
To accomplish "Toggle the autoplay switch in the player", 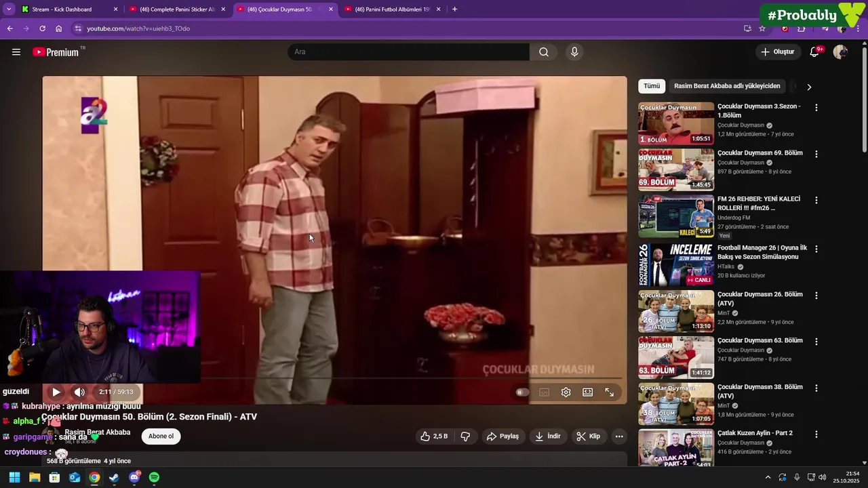I will click(x=521, y=392).
